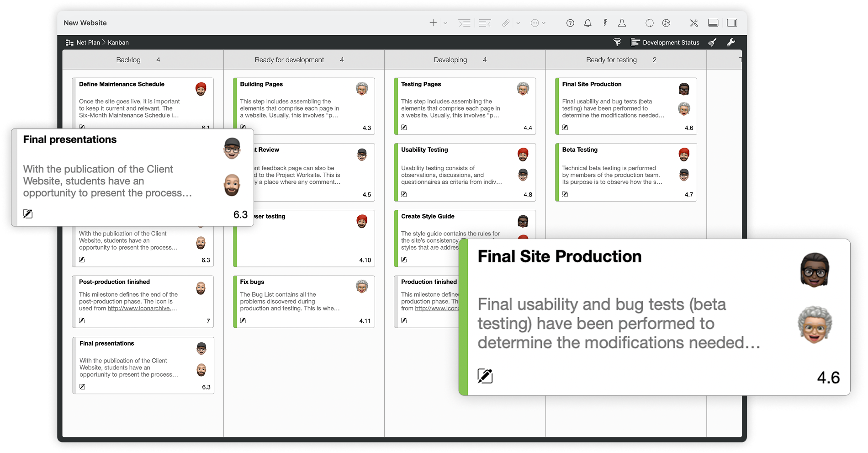Click the format brush icon next to the wrench
Viewport: 868px width, 453px height.
click(x=712, y=42)
